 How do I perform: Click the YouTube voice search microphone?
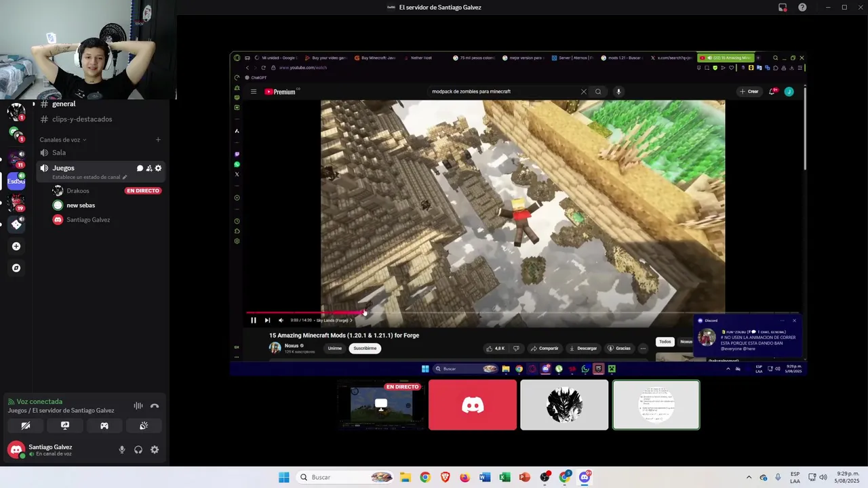pyautogui.click(x=618, y=91)
